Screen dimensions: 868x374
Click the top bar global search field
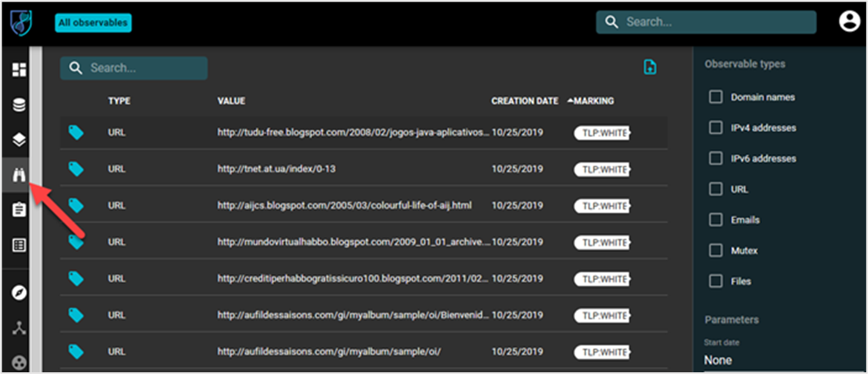click(715, 22)
